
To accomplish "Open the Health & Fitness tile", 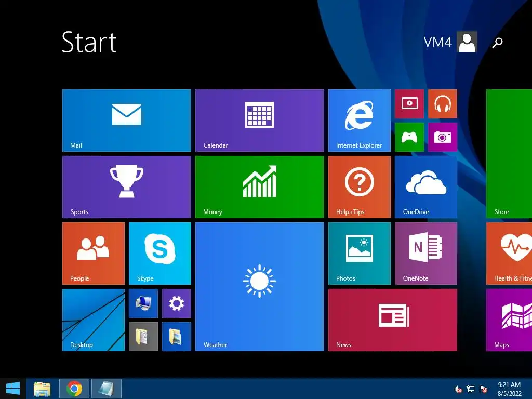I will [509, 254].
